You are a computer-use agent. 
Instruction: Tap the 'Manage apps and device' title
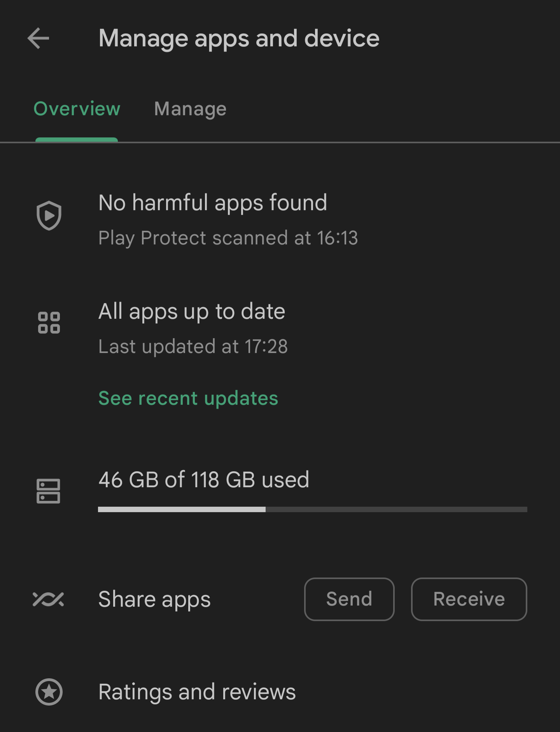(239, 39)
